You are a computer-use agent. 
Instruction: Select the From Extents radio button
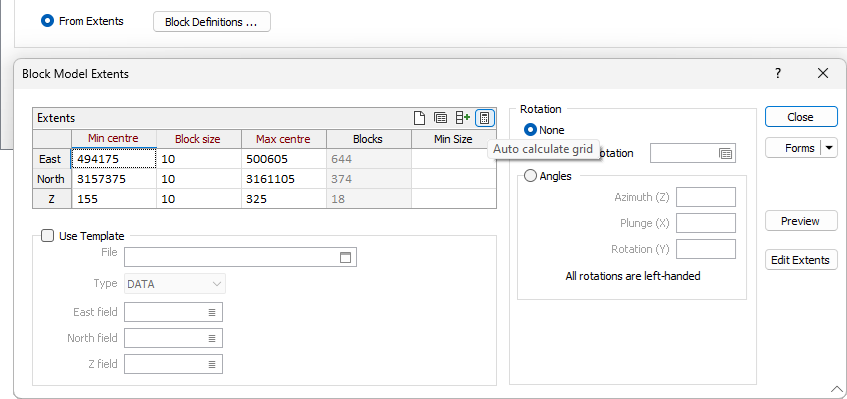point(48,21)
